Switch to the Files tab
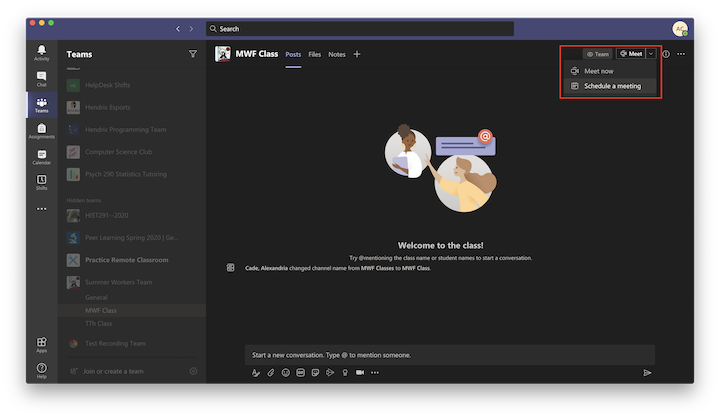 [315, 54]
